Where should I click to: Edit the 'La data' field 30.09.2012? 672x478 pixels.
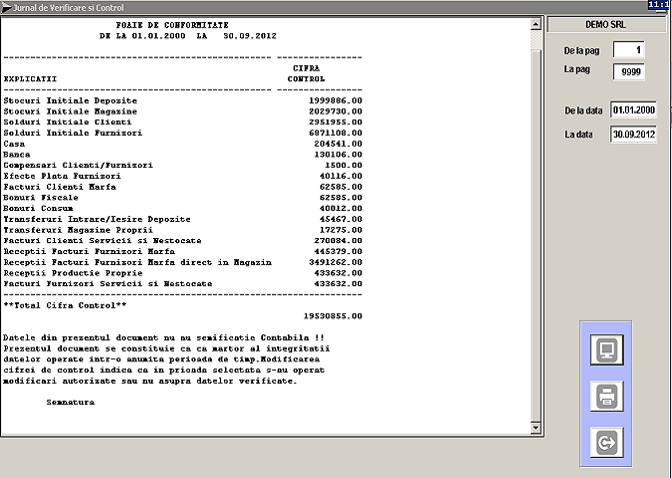tap(634, 133)
